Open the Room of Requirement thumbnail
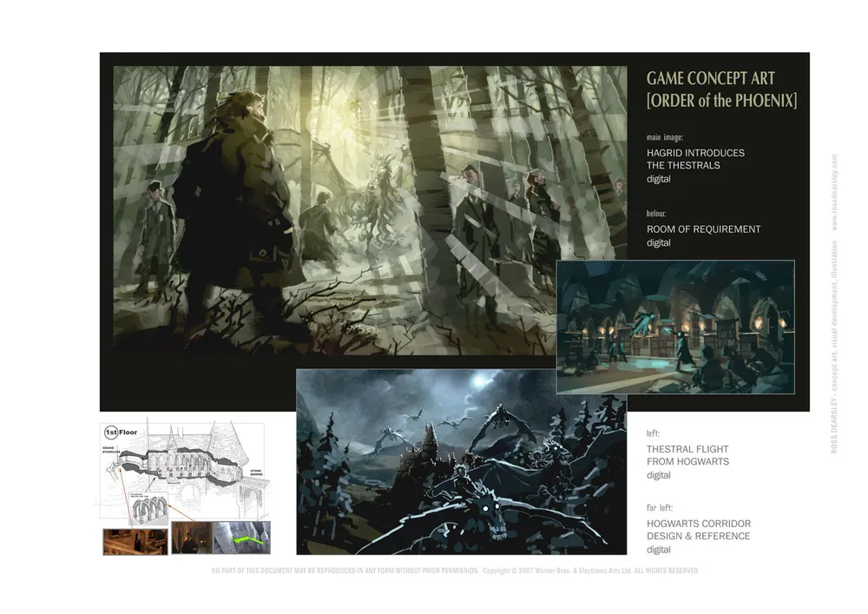Screen dimensions: 868x614 tap(675, 327)
